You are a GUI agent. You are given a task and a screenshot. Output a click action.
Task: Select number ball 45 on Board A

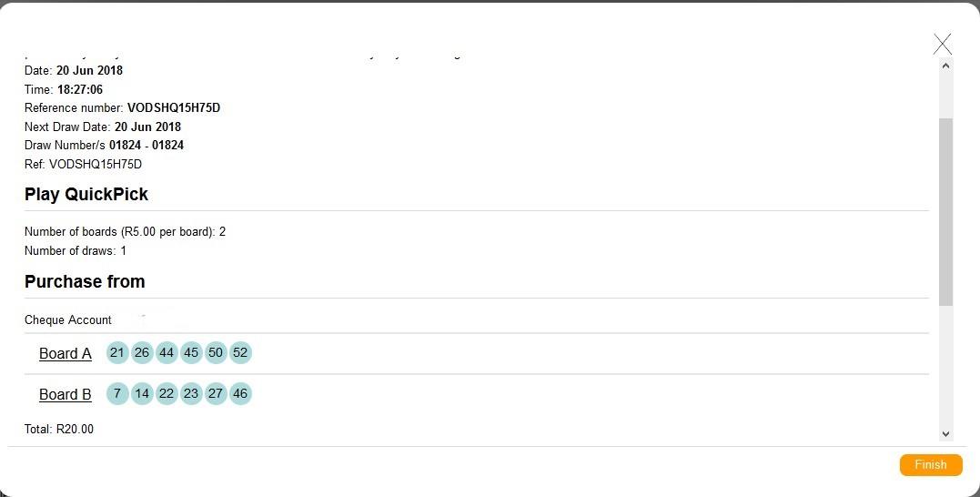[x=190, y=352]
